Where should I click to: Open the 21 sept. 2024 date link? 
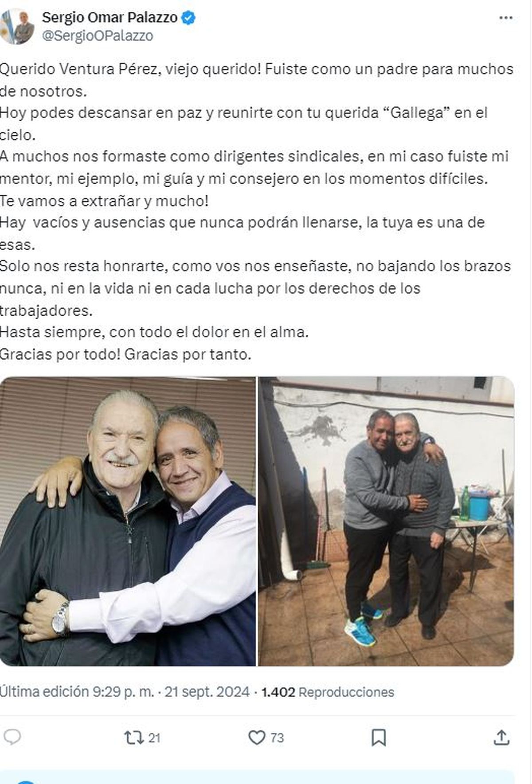click(207, 692)
